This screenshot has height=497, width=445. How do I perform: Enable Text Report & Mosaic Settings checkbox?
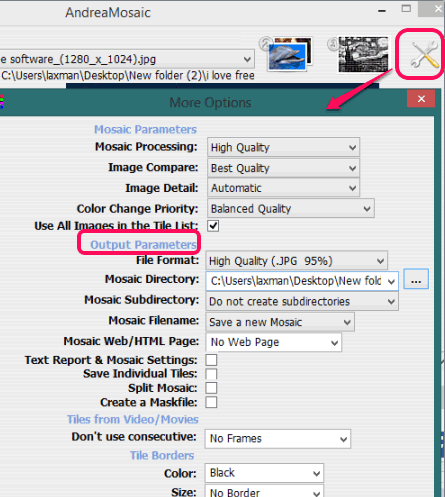[211, 360]
